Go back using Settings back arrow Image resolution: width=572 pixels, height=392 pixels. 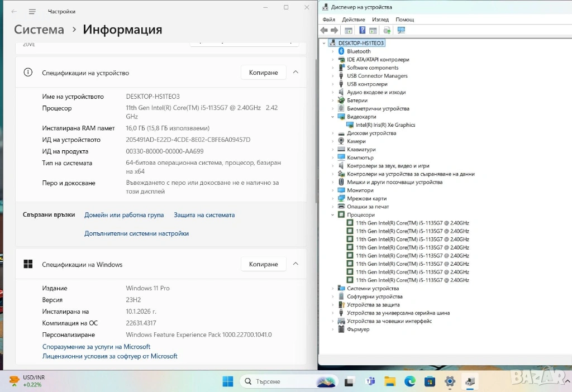click(x=14, y=11)
